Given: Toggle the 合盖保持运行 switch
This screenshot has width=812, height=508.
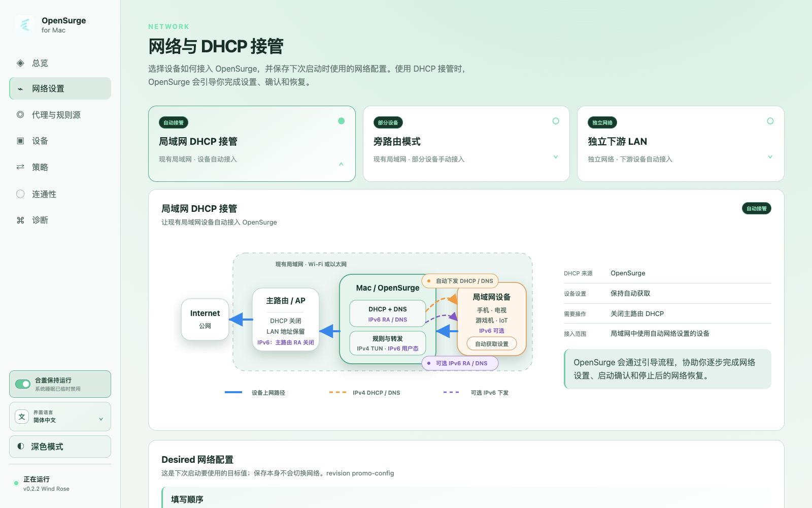Looking at the screenshot, I should [23, 384].
